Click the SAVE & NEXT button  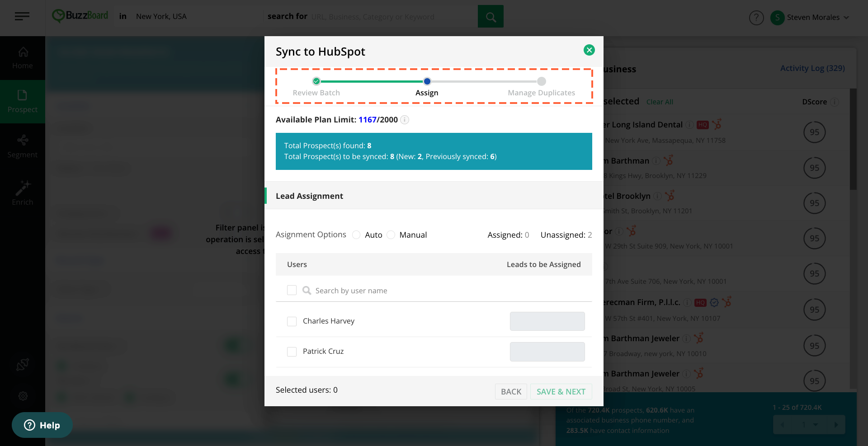click(x=561, y=392)
